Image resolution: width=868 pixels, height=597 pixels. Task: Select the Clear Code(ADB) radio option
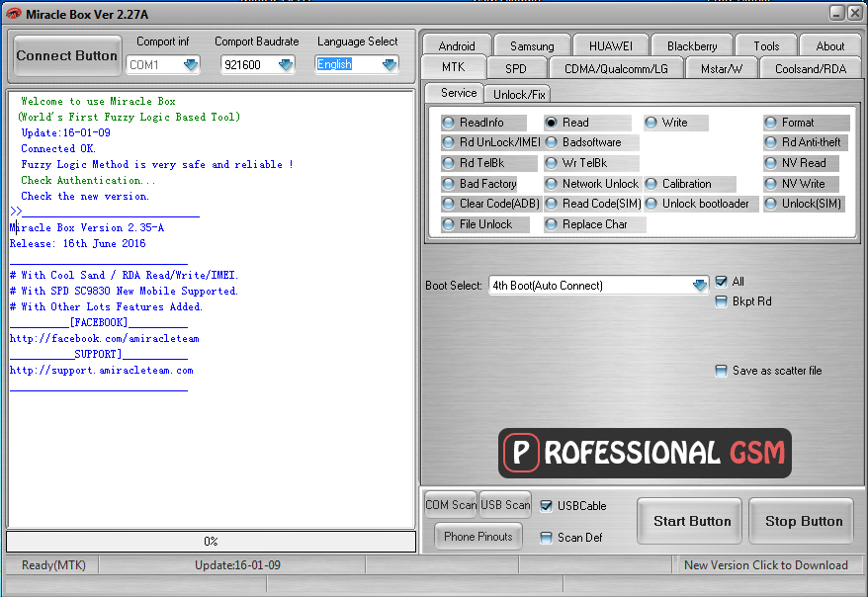[490, 204]
